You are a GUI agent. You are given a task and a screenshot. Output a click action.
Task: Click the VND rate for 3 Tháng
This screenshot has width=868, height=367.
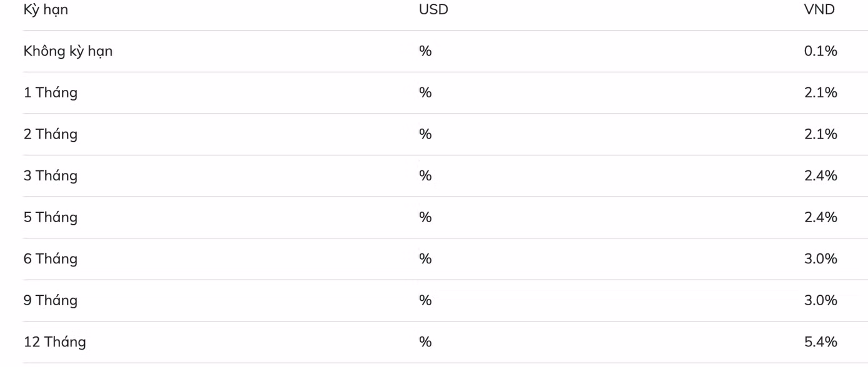[x=821, y=176]
